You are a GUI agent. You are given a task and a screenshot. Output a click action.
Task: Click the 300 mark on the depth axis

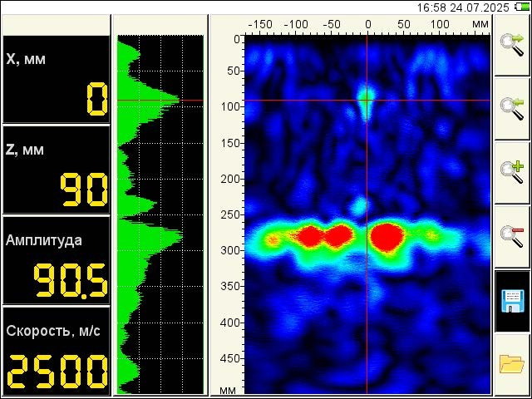tap(229, 251)
